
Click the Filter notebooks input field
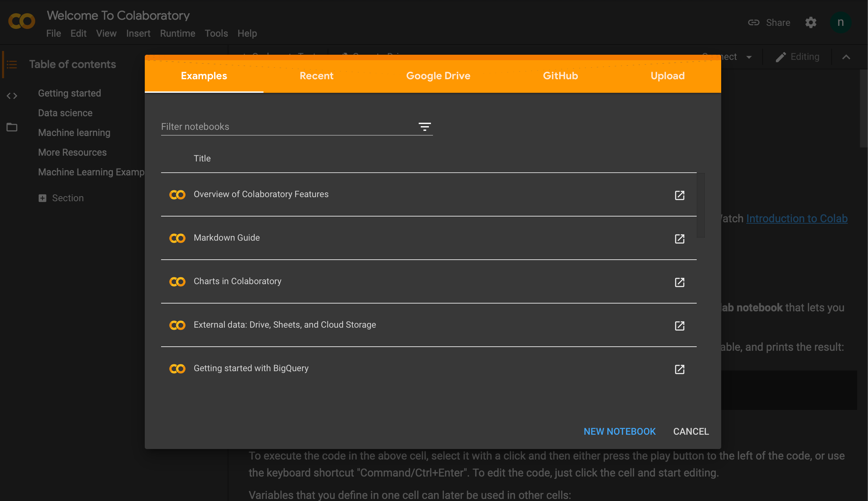pos(285,127)
